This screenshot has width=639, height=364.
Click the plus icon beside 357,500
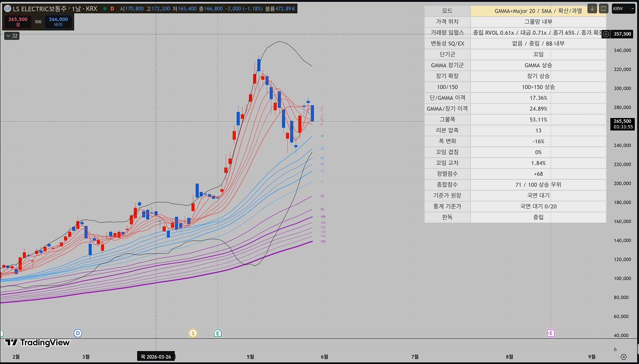tap(606, 34)
